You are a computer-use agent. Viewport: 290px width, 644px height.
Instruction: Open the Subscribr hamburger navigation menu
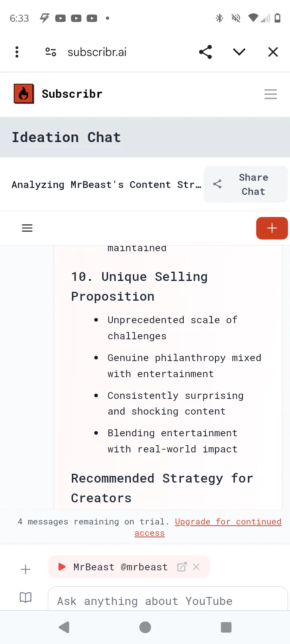(x=270, y=94)
